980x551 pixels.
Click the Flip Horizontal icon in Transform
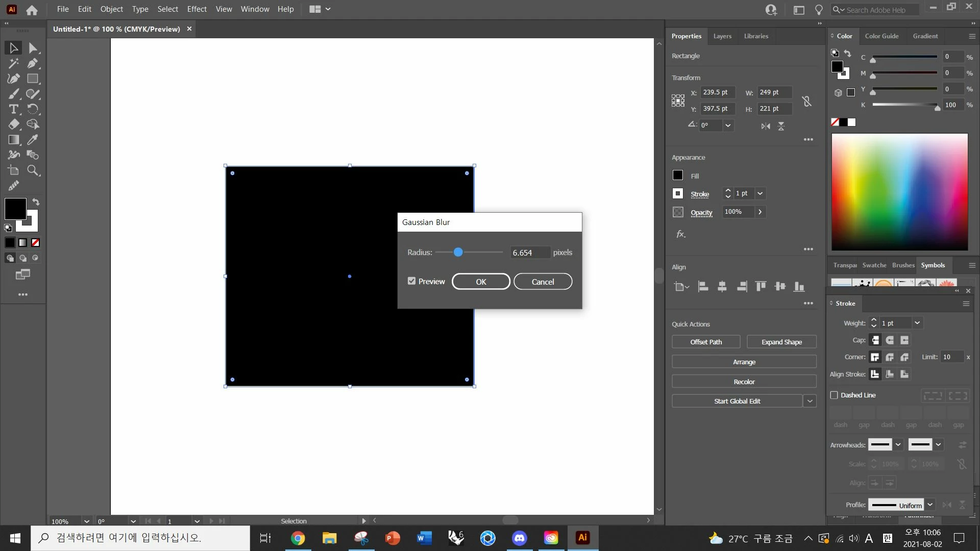[x=766, y=126]
